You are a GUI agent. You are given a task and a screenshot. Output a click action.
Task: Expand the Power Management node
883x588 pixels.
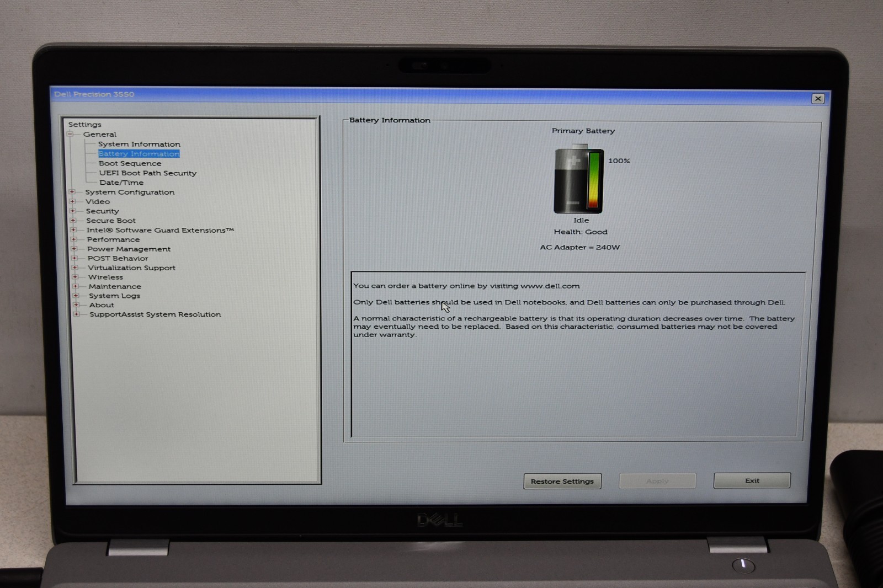tap(74, 249)
